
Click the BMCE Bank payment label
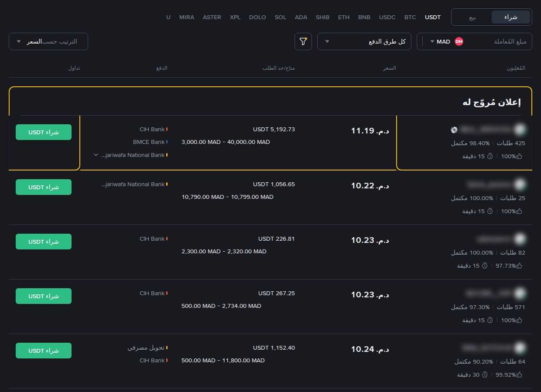tap(149, 142)
